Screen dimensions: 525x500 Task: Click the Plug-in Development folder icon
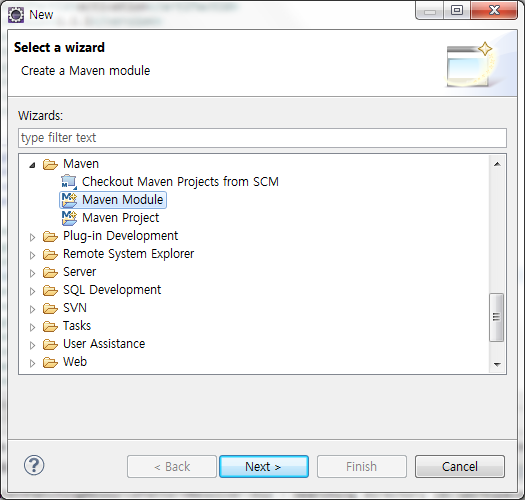tap(50, 236)
